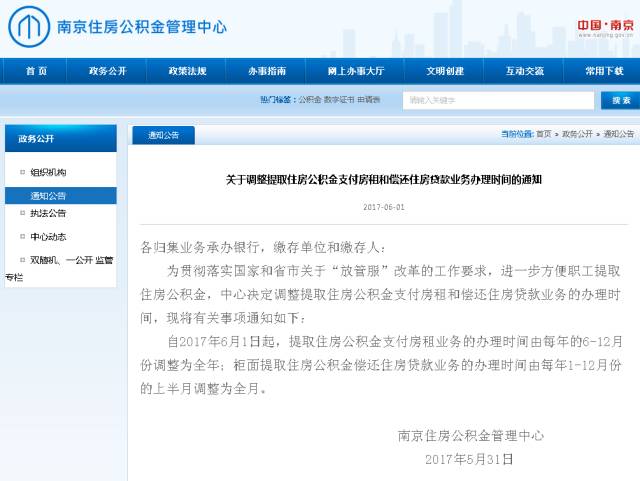Open the 办事指南 navigation menu item
640x481 pixels.
(267, 71)
